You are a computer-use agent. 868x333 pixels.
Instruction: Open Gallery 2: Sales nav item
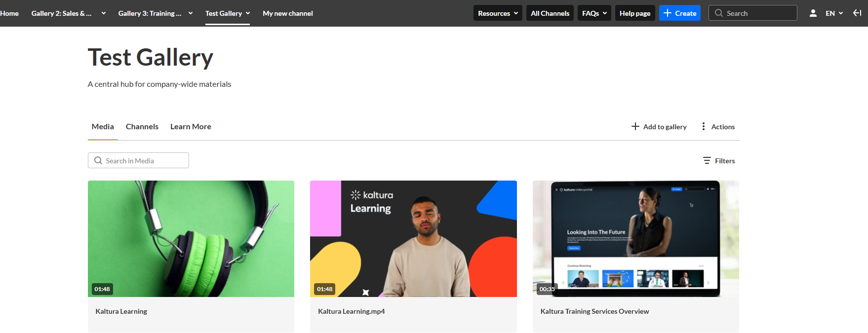62,13
